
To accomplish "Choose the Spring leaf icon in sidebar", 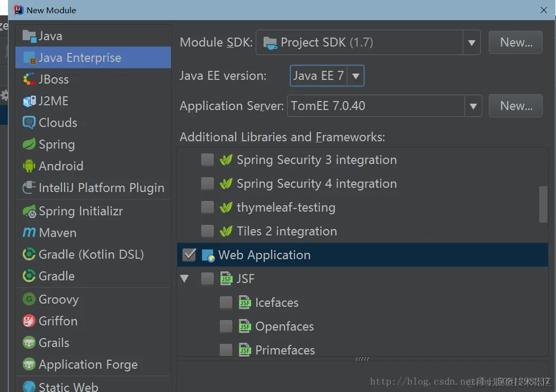I will pos(29,144).
